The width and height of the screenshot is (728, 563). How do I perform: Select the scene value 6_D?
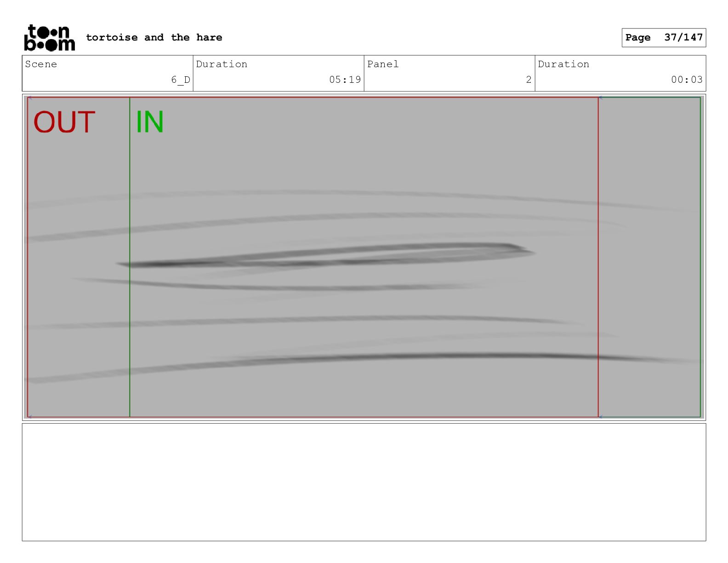pos(181,80)
